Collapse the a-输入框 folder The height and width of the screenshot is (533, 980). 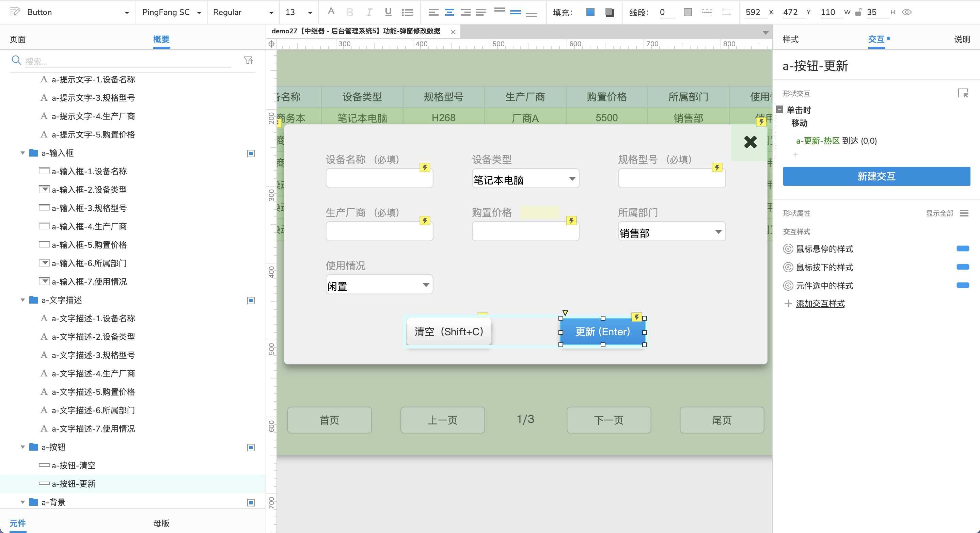22,153
